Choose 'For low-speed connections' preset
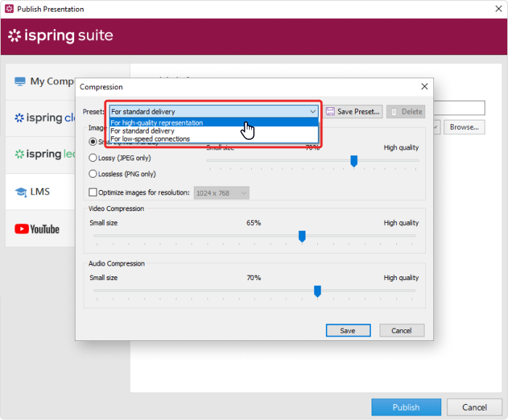Image resolution: width=508 pixels, height=420 pixels. coord(214,139)
